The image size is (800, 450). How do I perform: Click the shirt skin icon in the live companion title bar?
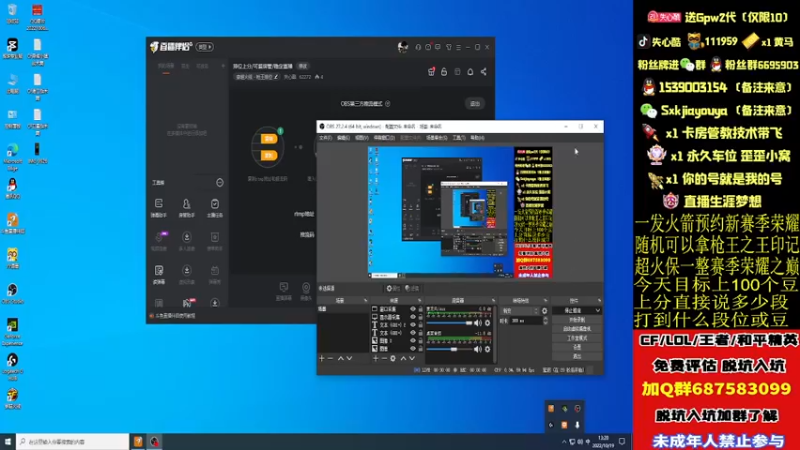coord(448,47)
